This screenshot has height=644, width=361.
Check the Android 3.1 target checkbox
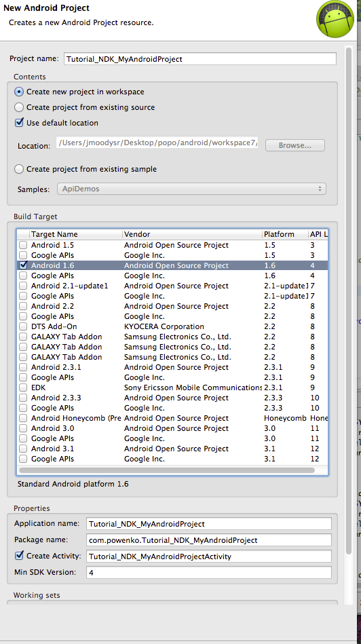[23, 449]
